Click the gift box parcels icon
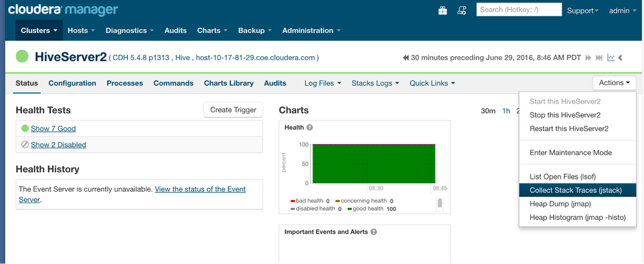 (x=443, y=10)
